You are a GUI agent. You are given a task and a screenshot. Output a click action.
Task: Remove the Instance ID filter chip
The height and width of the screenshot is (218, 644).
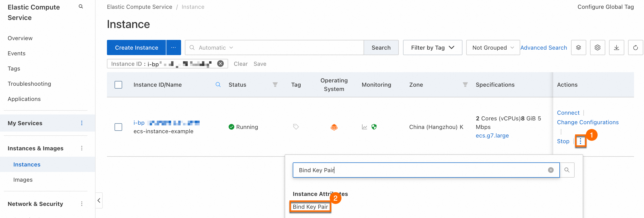coord(220,64)
